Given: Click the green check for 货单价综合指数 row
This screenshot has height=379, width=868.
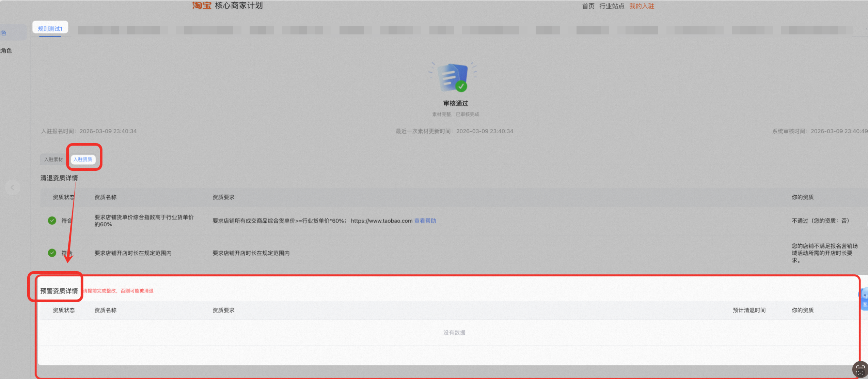Looking at the screenshot, I should coord(52,221).
